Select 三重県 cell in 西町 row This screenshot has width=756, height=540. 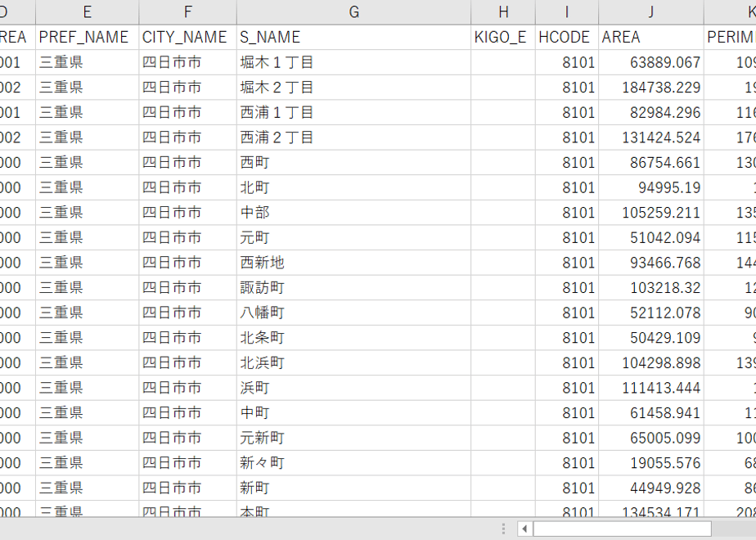point(88,163)
